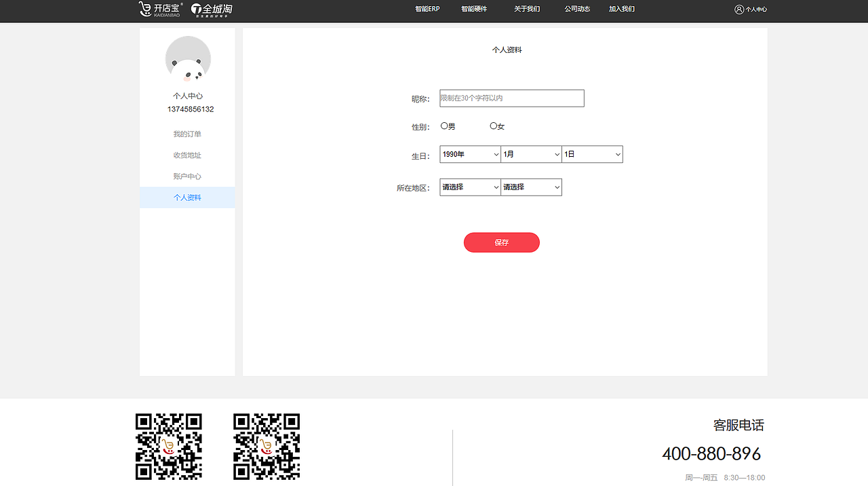Image resolution: width=868 pixels, height=486 pixels.
Task: Click the first QR code in footer
Action: [x=169, y=447]
